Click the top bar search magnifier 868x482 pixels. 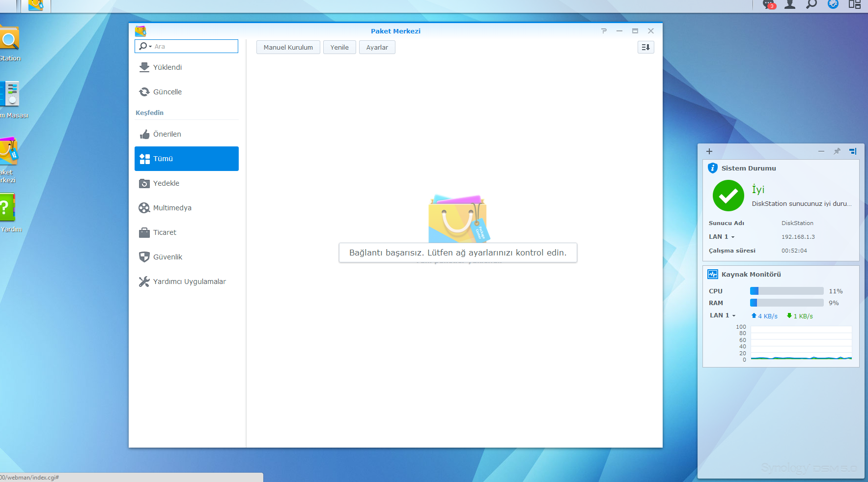click(812, 5)
